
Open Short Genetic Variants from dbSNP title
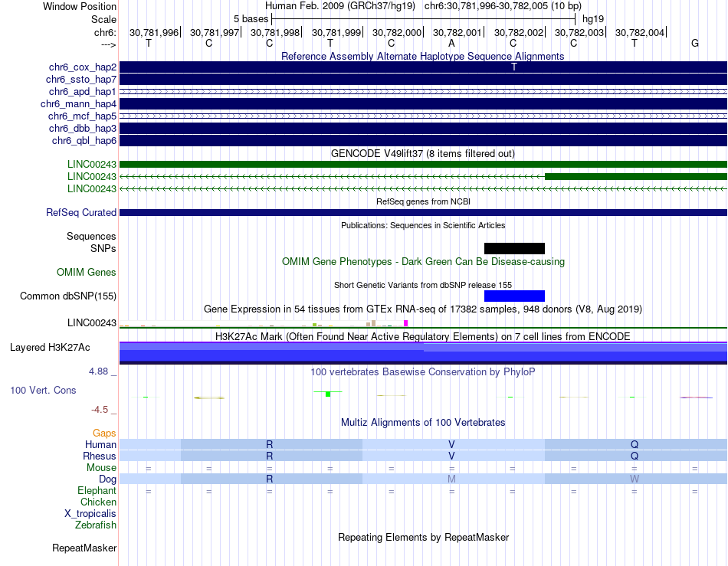(x=423, y=285)
